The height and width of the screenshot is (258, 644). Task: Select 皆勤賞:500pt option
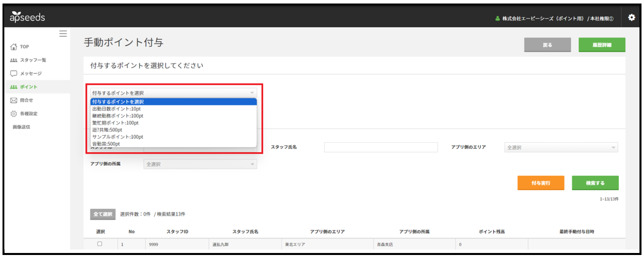[106, 144]
